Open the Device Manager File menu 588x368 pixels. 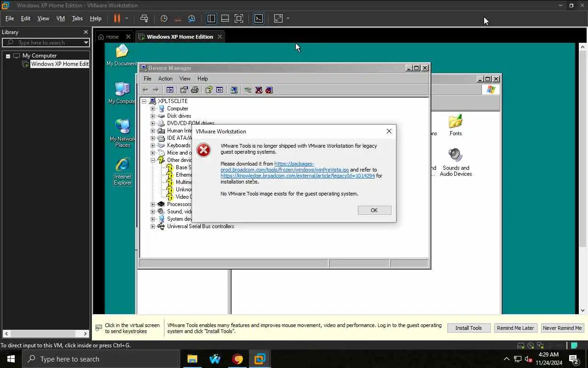pyautogui.click(x=147, y=79)
